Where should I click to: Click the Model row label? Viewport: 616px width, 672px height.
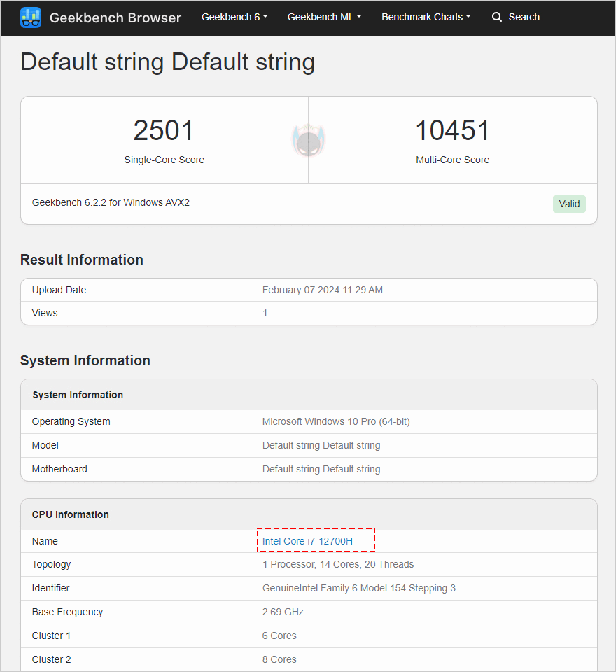pos(45,445)
